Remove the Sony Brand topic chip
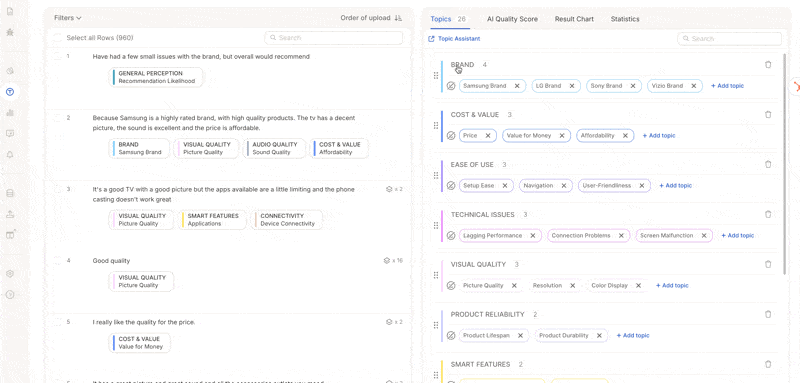 (633, 86)
